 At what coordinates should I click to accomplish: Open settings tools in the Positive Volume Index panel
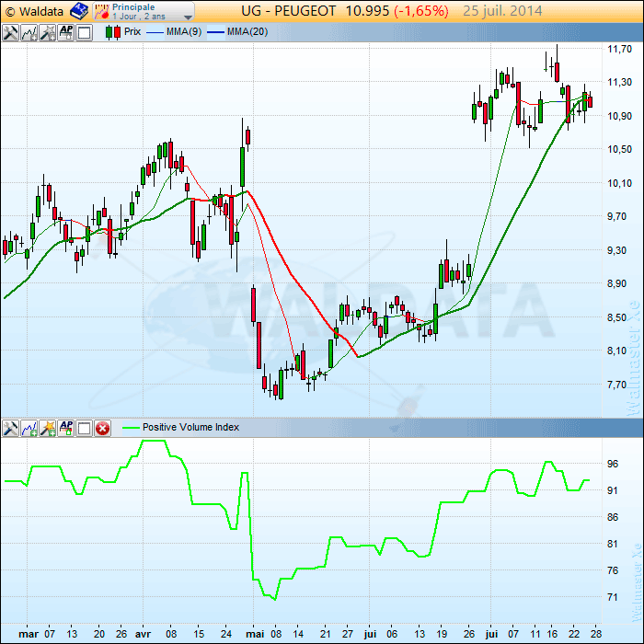(x=10, y=429)
